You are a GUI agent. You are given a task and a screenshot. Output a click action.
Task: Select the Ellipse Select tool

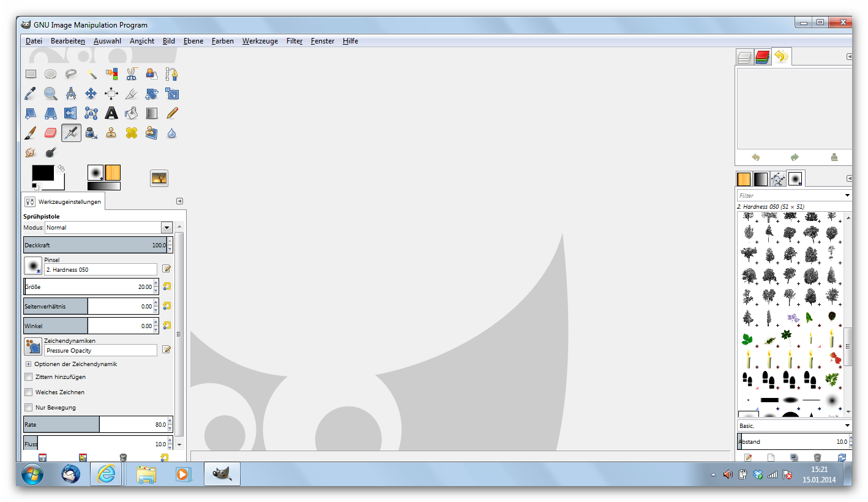click(x=51, y=74)
